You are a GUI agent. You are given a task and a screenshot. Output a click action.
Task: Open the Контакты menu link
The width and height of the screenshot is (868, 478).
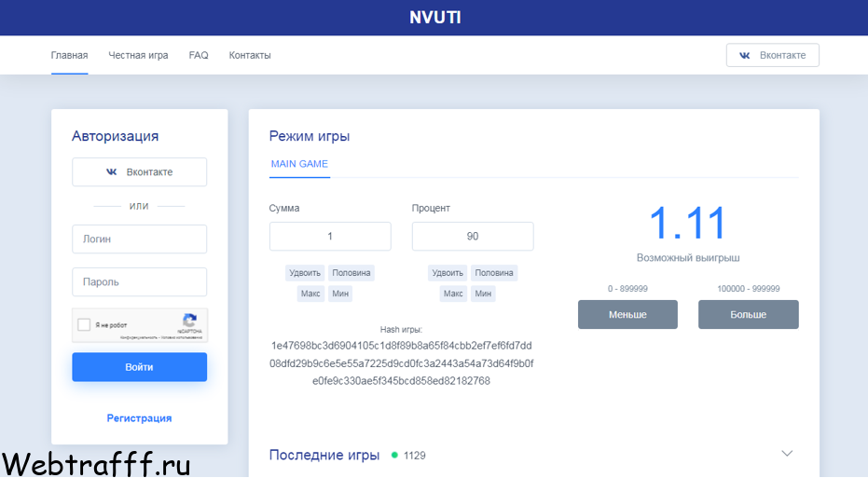click(250, 55)
